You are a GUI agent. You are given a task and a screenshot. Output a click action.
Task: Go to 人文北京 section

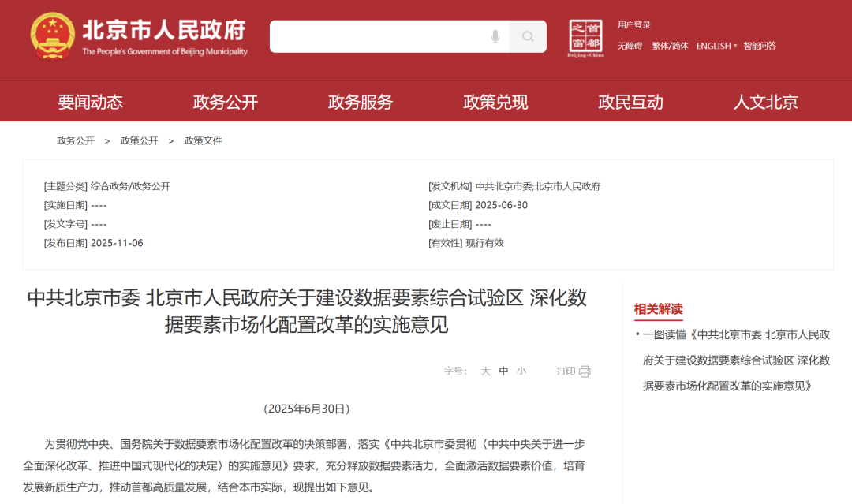click(766, 102)
